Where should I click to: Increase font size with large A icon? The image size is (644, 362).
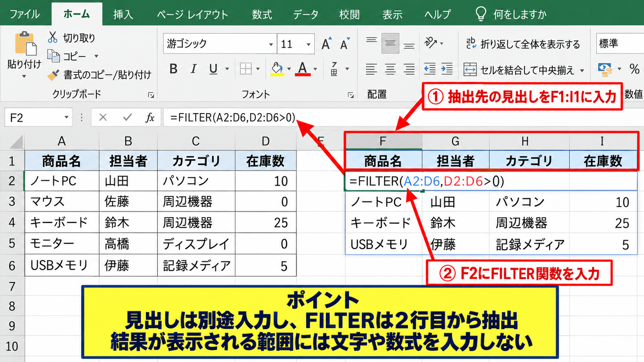tap(326, 44)
